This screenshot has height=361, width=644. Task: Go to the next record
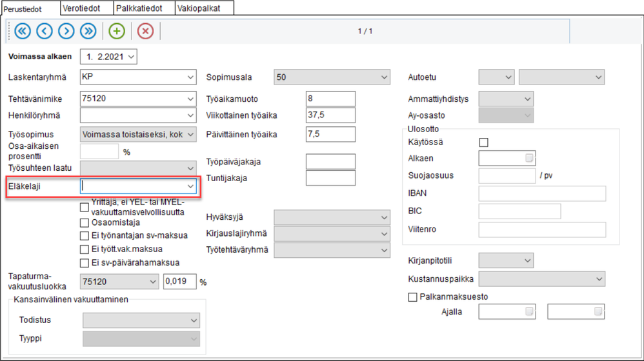click(66, 31)
